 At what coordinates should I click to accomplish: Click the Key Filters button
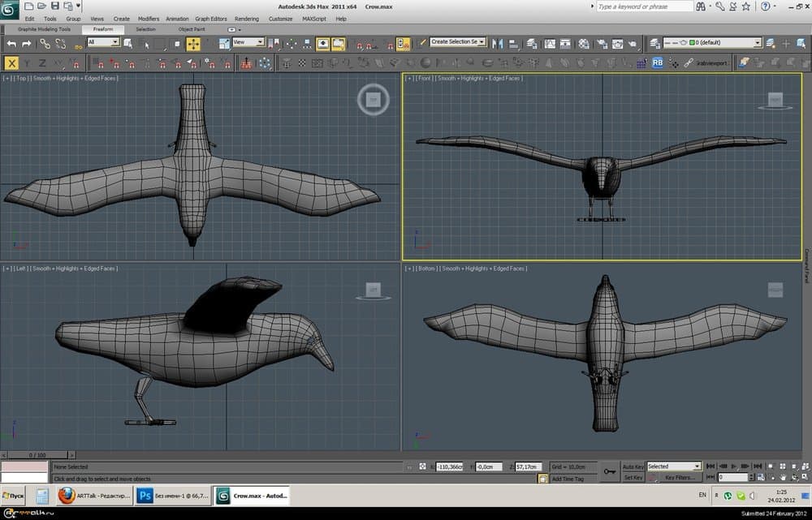[677, 478]
